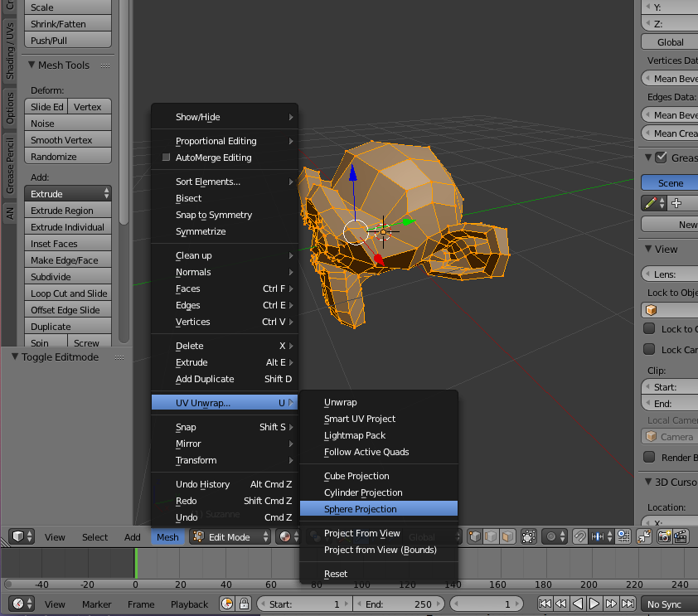698x616 pixels.
Task: Select face select mode cube icon
Action: pyautogui.click(x=507, y=536)
